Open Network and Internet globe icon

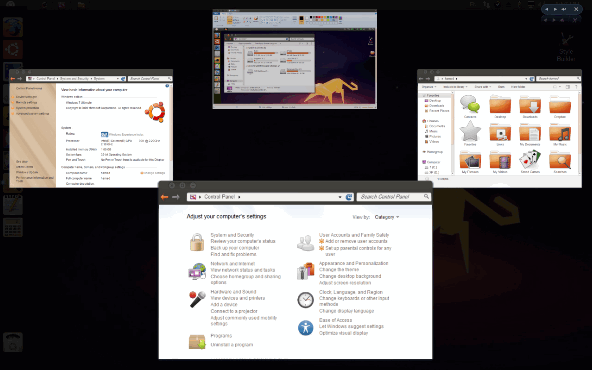pos(197,271)
